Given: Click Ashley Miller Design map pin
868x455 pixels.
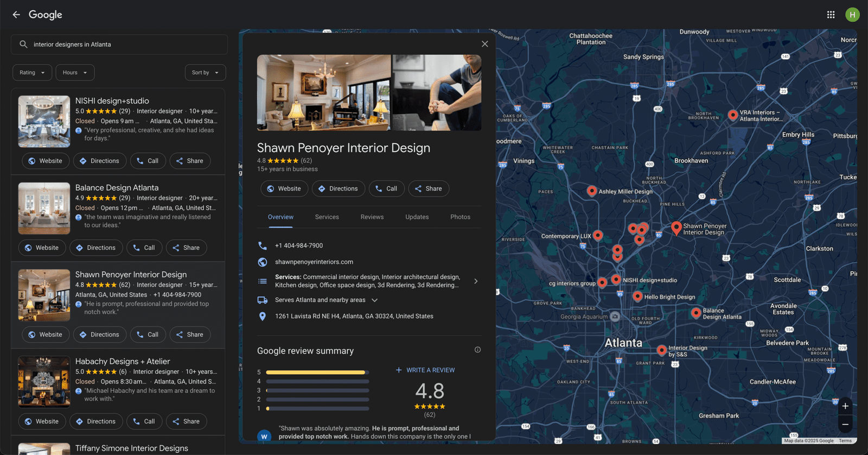Looking at the screenshot, I should (x=592, y=191).
